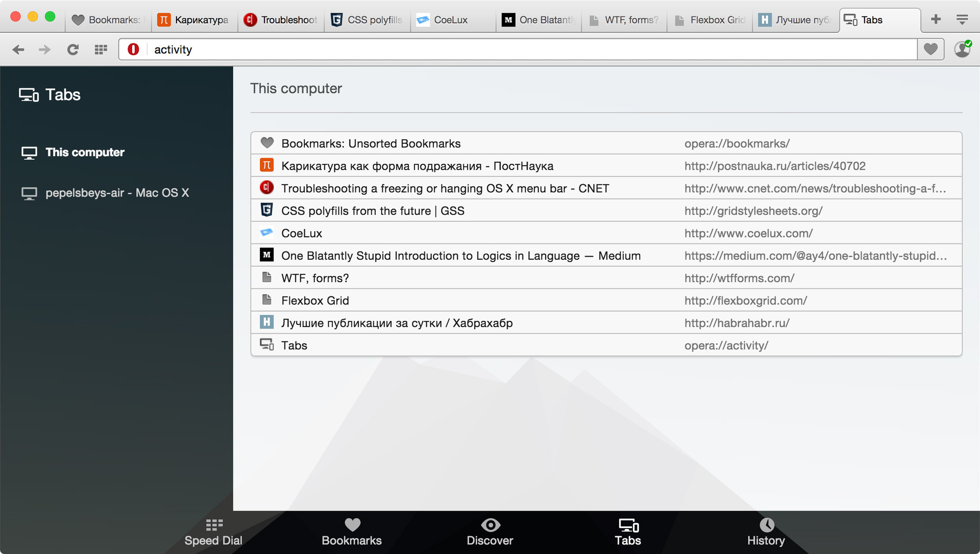The height and width of the screenshot is (554, 980).
Task: Open the WTF, forms? entry in list
Action: pos(315,278)
